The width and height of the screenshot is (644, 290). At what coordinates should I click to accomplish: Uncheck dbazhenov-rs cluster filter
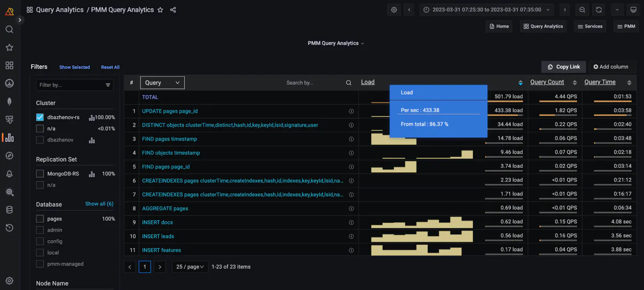(x=40, y=117)
